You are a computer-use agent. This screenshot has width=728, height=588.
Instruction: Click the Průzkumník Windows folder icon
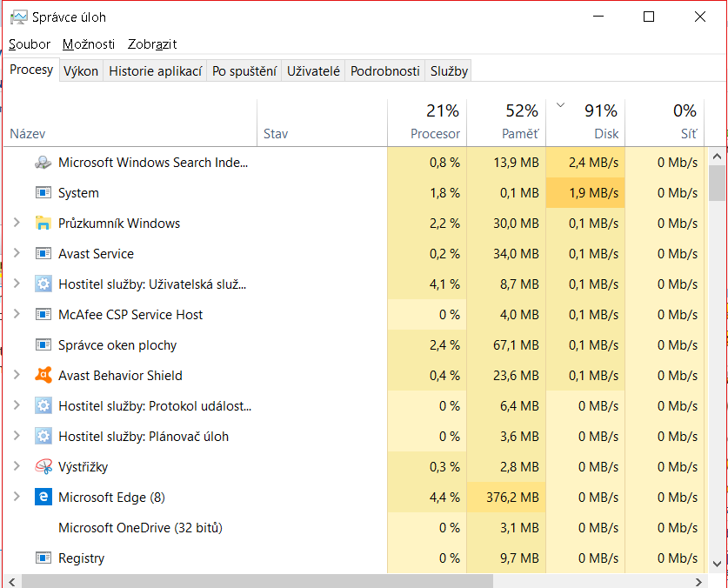pyautogui.click(x=43, y=224)
